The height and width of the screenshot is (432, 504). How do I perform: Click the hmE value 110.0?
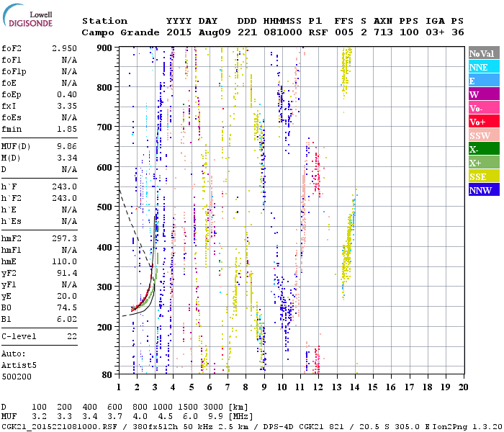[x=64, y=262]
